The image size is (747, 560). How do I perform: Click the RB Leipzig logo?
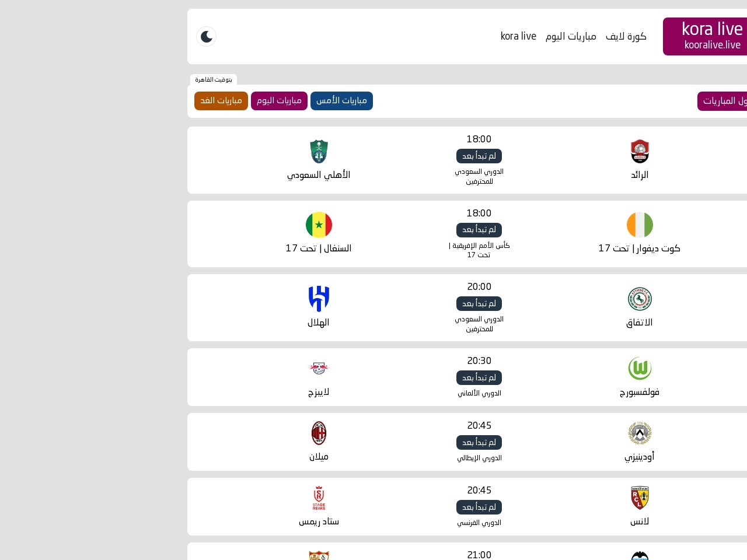coord(319,368)
